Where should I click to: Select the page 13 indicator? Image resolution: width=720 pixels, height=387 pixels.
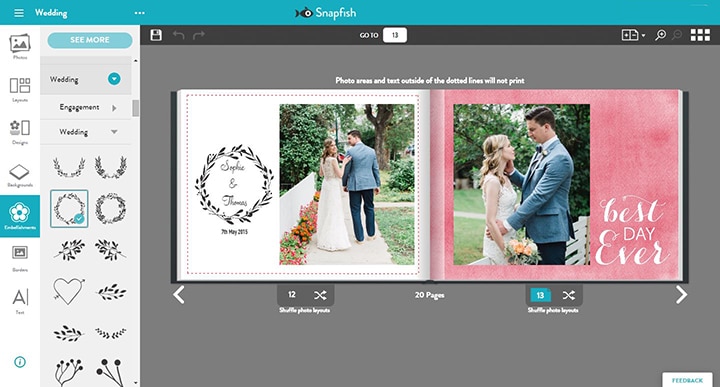[x=540, y=295]
